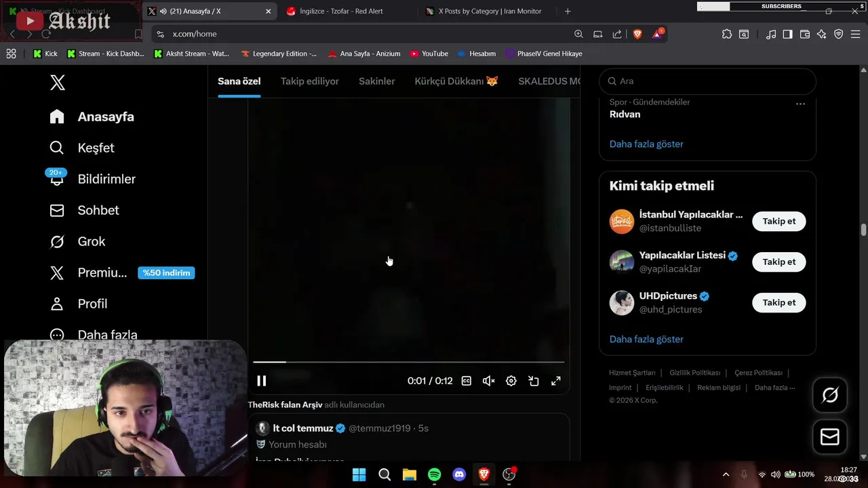This screenshot has width=868, height=488.
Task: Enter fullscreen video mode
Action: pyautogui.click(x=556, y=381)
